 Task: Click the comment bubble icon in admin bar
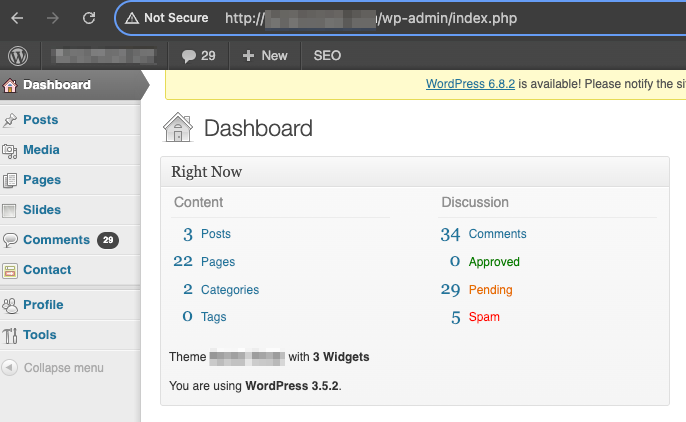click(x=189, y=56)
